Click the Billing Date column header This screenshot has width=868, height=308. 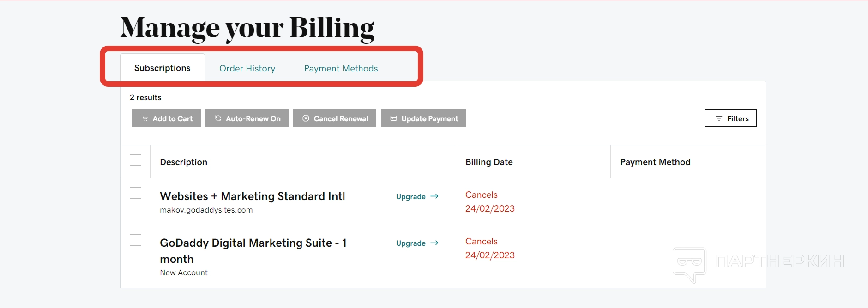coord(489,162)
